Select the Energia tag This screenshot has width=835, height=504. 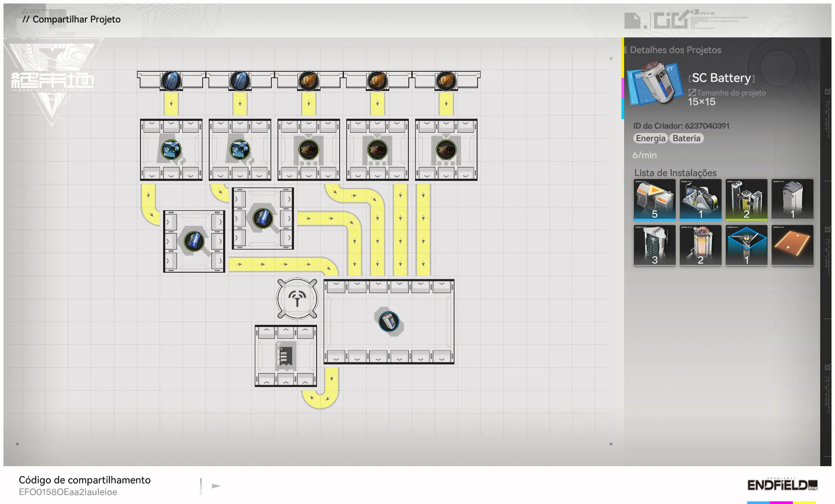[x=650, y=138]
